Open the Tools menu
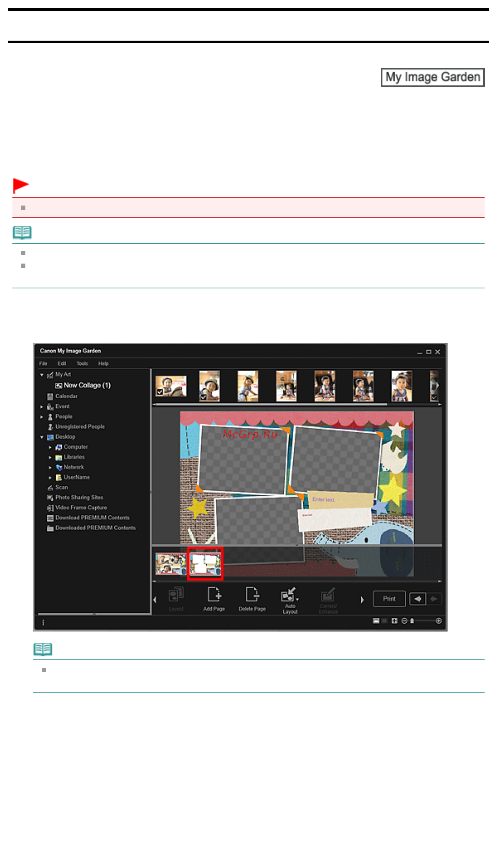Viewport: 497px width, 868px height. (x=82, y=364)
